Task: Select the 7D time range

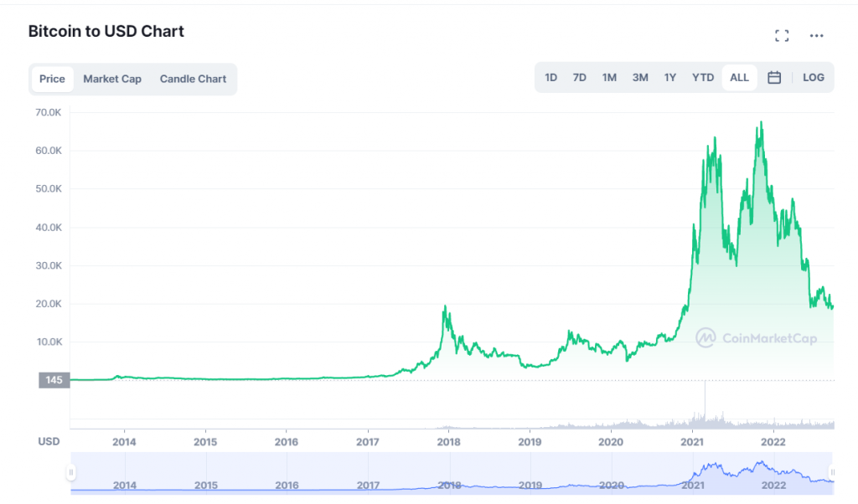Action: point(579,77)
